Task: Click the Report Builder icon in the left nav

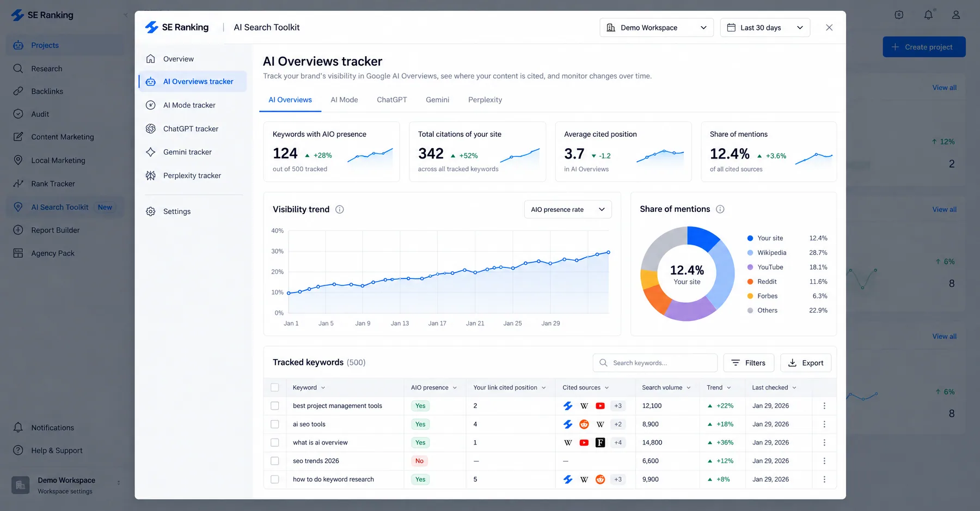Action: 18,230
